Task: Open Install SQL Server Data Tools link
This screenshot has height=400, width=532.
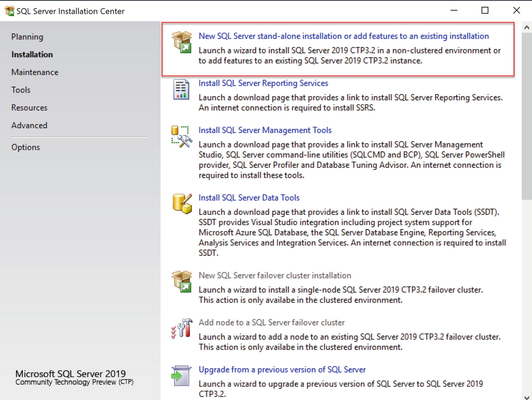Action: tap(249, 198)
